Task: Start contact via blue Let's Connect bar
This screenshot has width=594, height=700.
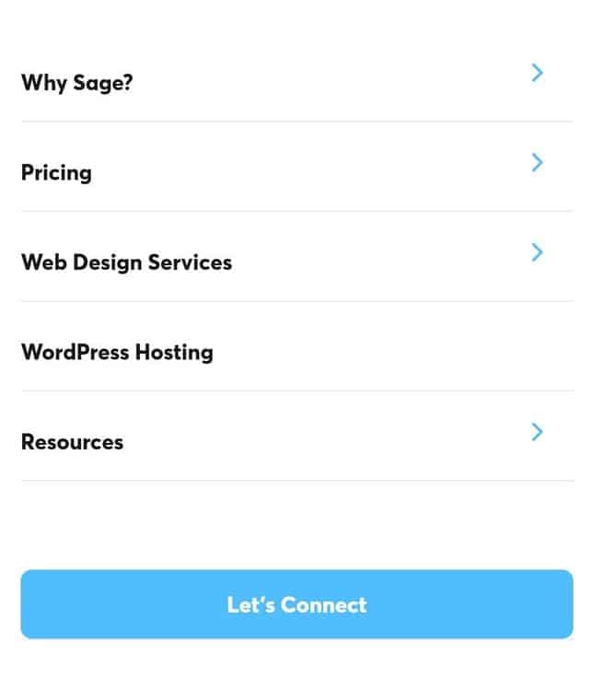Action: pyautogui.click(x=297, y=604)
